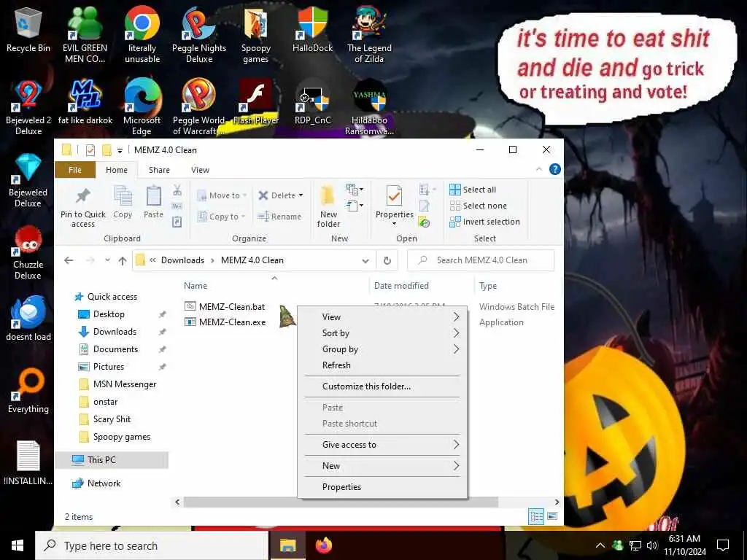747x560 pixels.
Task: Open Microsoft Edge desktop shortcut
Action: click(142, 108)
